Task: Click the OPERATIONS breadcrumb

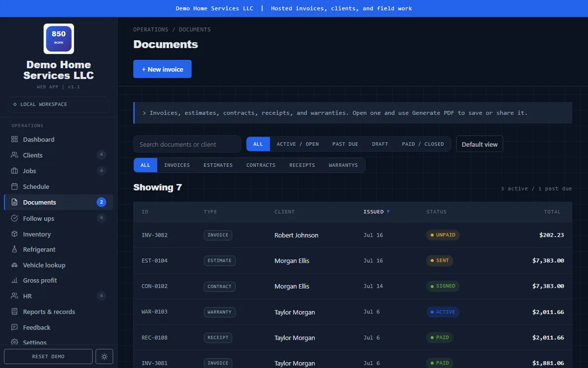Action: point(150,29)
